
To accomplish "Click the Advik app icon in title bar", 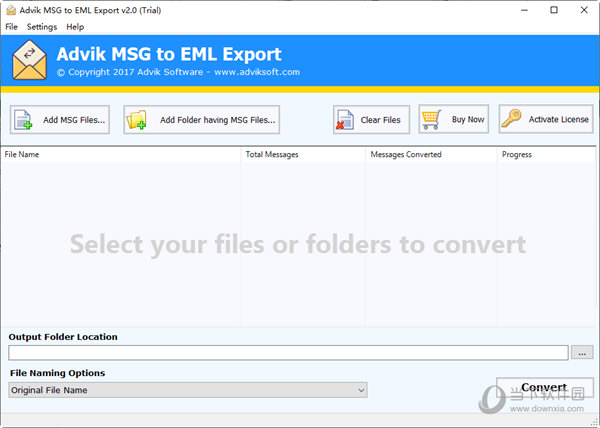I will tap(9, 9).
